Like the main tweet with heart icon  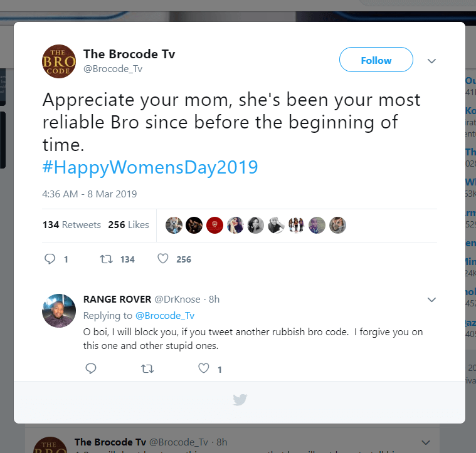[163, 259]
